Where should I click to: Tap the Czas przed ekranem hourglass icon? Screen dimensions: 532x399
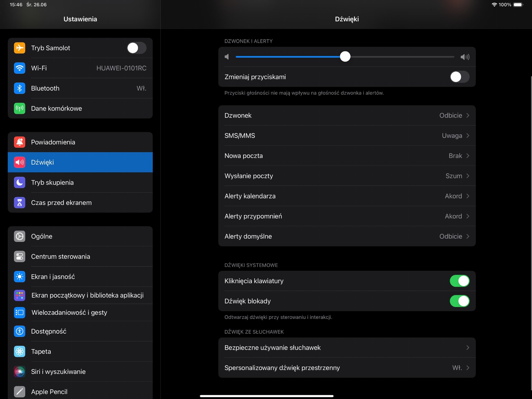click(x=19, y=203)
